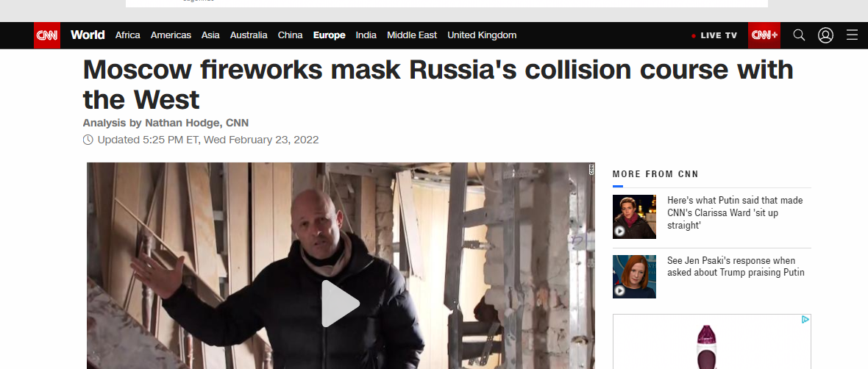Open the search magnifier icon
Screen dimensions: 868x369
click(x=799, y=35)
